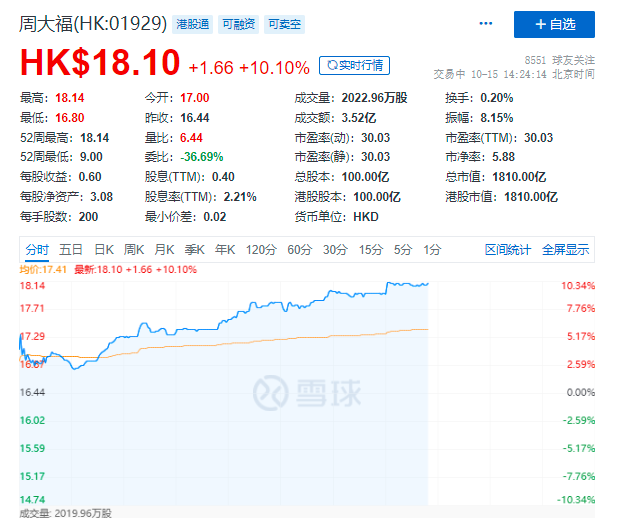Click the 最高 value 18.14
Viewport: 619px width, 518px height.
70,98
